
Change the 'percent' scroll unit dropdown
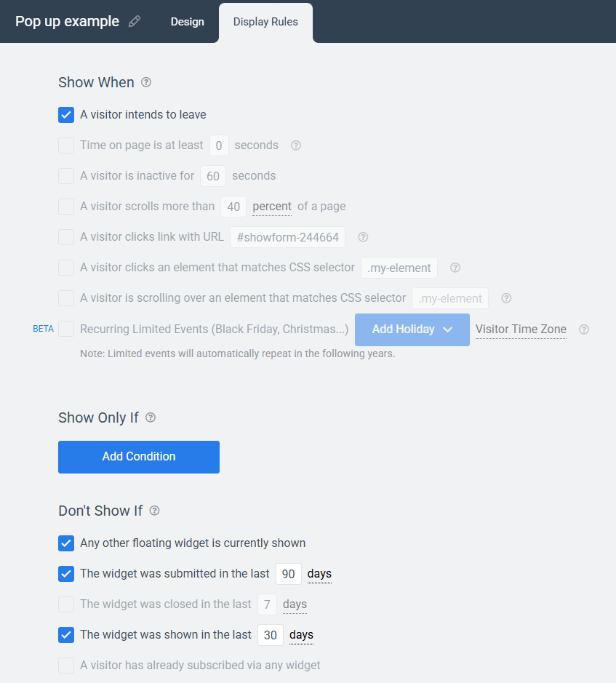[272, 207]
